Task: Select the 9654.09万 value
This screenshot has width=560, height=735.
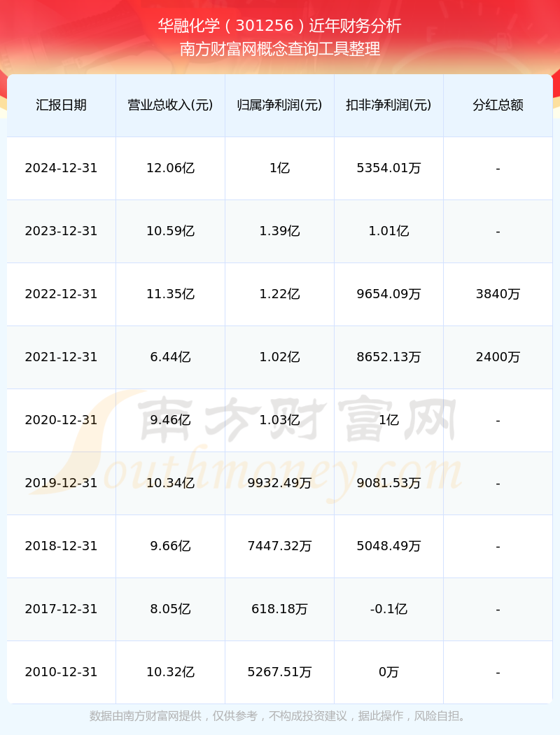Action: 389,294
